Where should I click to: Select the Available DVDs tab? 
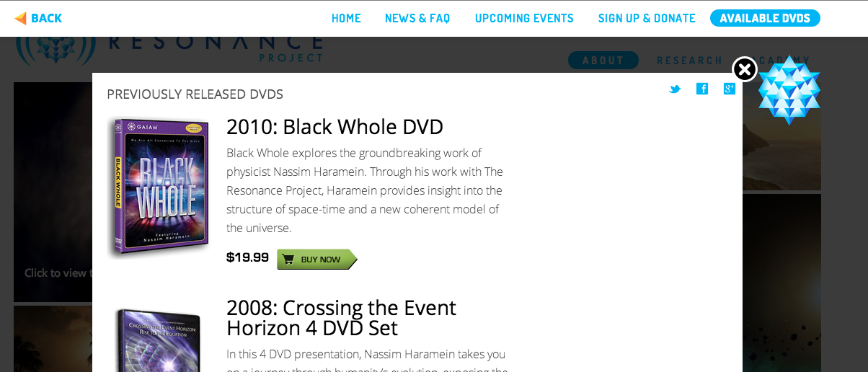point(765,18)
